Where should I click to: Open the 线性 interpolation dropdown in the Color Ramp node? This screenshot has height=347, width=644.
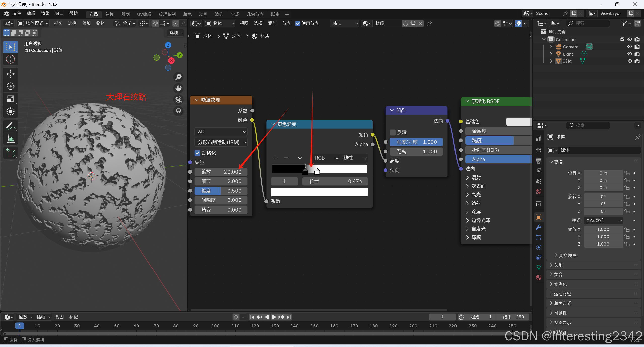(354, 158)
